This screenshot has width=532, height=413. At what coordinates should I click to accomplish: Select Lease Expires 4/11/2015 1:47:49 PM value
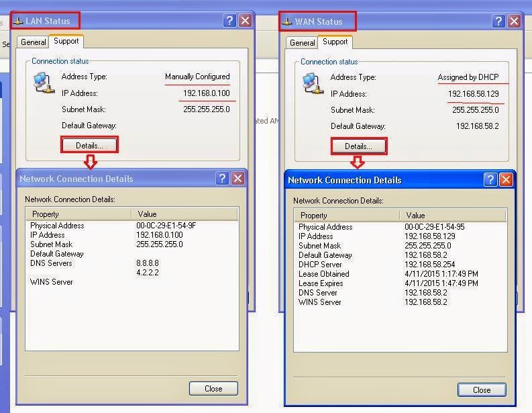[x=441, y=283]
